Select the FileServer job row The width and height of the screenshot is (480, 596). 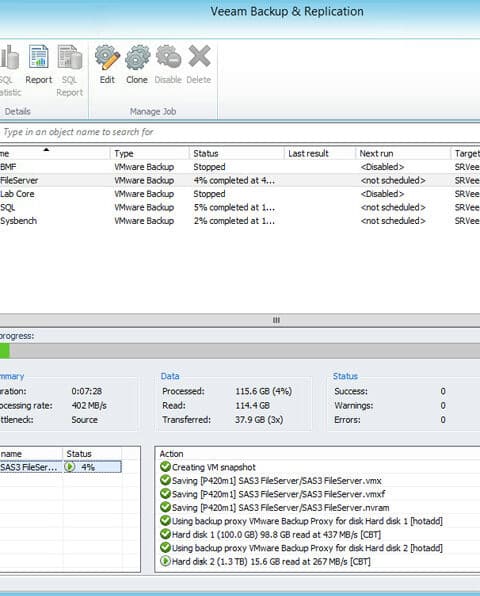(240, 180)
